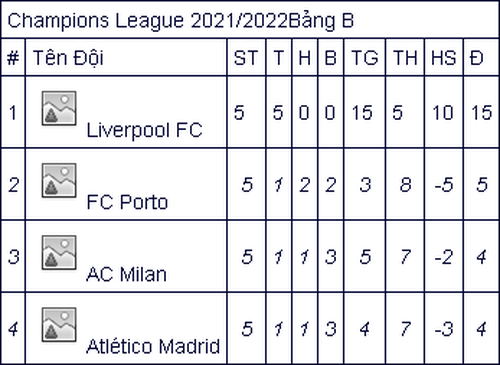The image size is (500, 365).
Task: Click the Atlético Madrid logo placeholder image
Action: point(59,325)
